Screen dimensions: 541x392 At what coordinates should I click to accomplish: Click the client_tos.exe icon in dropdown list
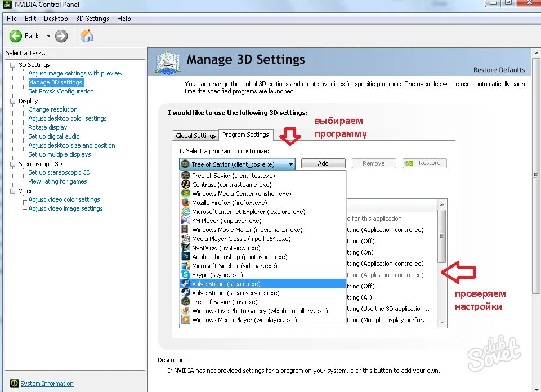(186, 175)
